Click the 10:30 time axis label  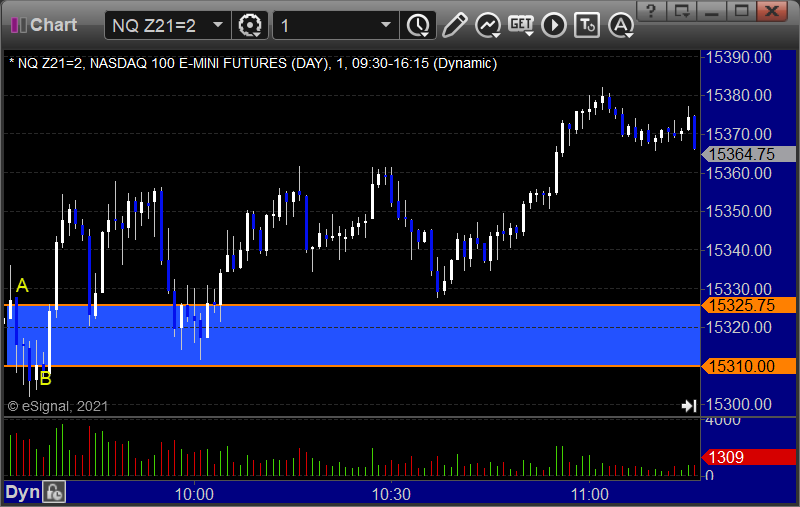391,494
